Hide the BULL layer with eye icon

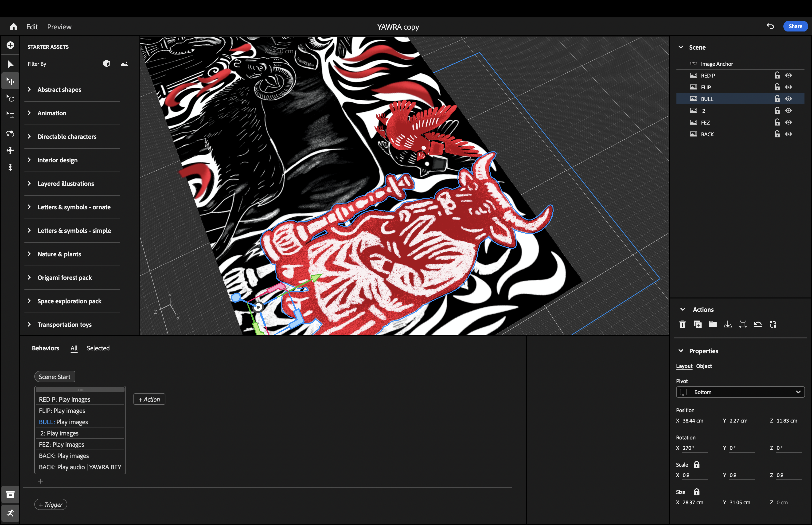click(x=789, y=99)
